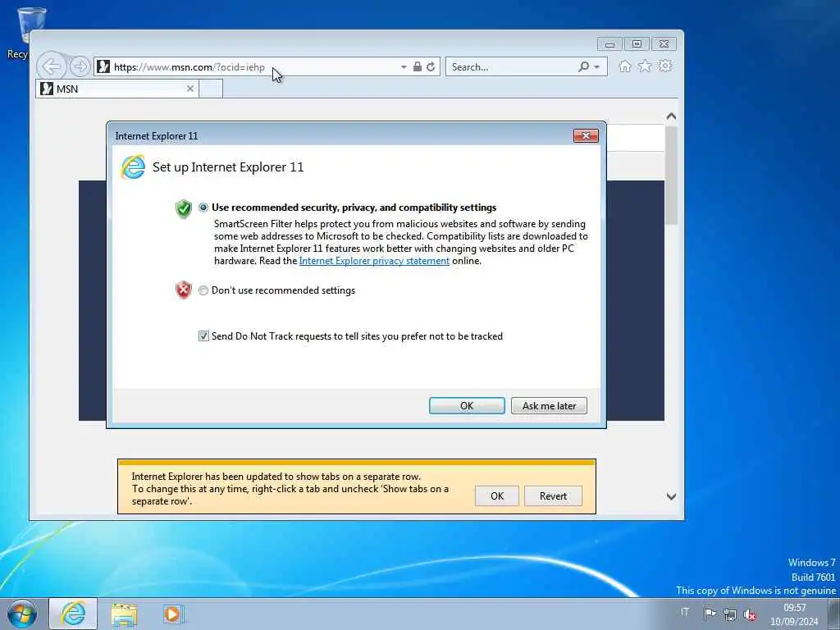Minimize the Internet Explorer window
This screenshot has width=840, height=630.
point(609,44)
